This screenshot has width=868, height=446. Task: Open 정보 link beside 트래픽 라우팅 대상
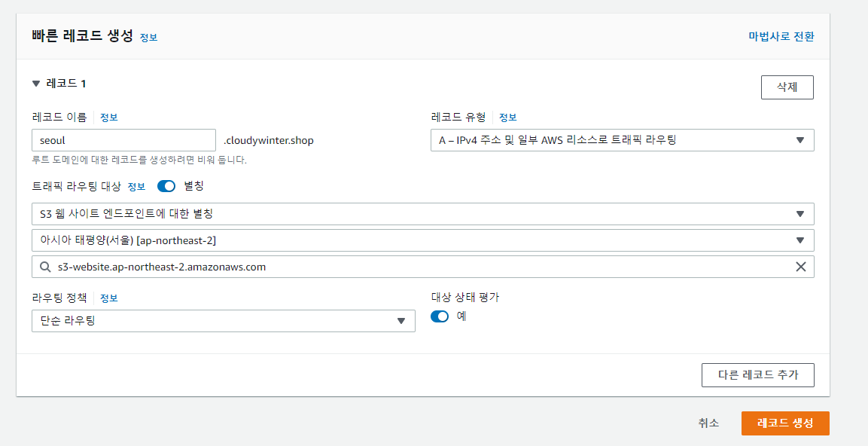click(x=136, y=187)
